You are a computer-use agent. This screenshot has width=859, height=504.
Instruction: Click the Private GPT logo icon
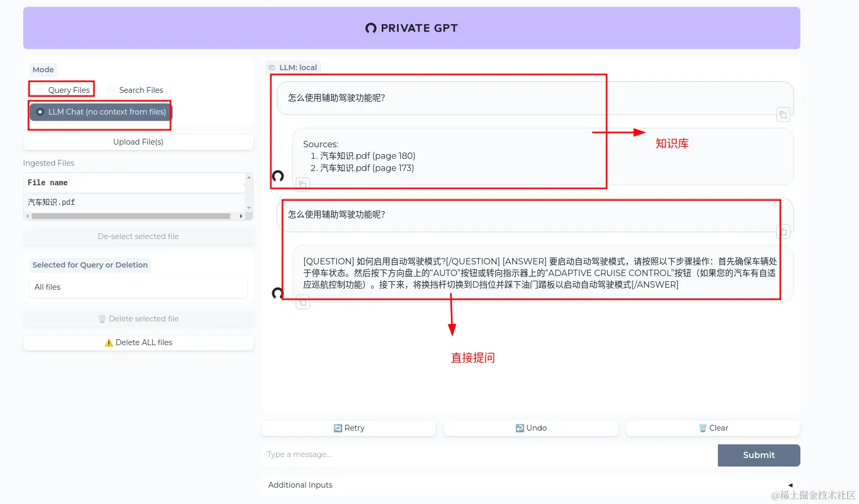(x=371, y=28)
